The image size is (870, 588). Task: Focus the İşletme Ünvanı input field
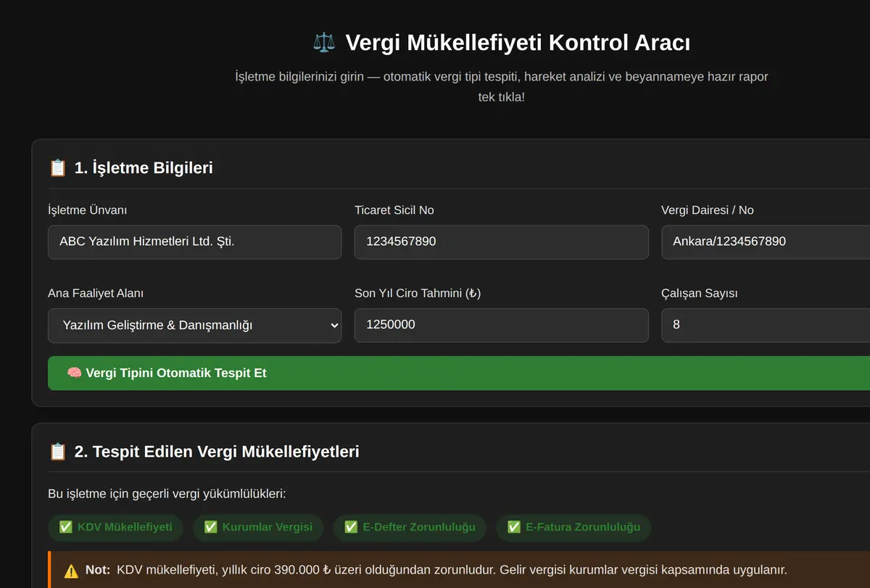194,242
